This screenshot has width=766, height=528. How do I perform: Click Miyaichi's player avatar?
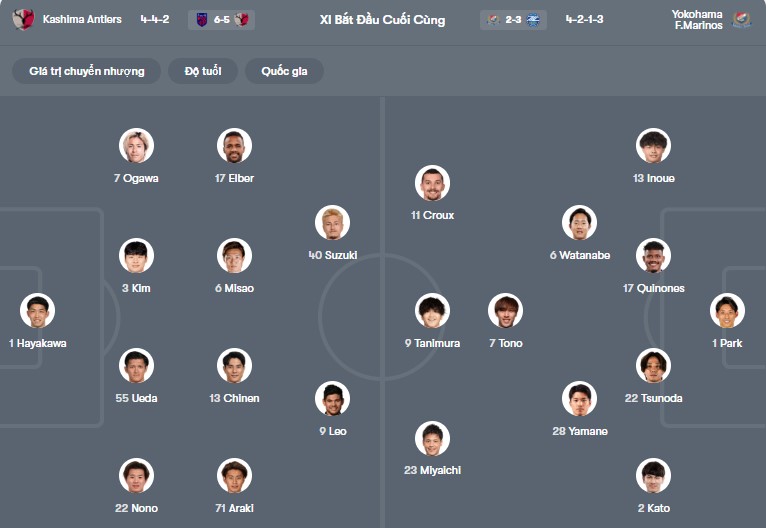(x=432, y=438)
